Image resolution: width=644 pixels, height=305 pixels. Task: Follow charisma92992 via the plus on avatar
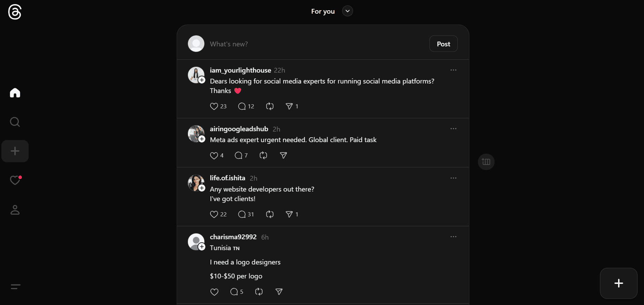[202, 247]
